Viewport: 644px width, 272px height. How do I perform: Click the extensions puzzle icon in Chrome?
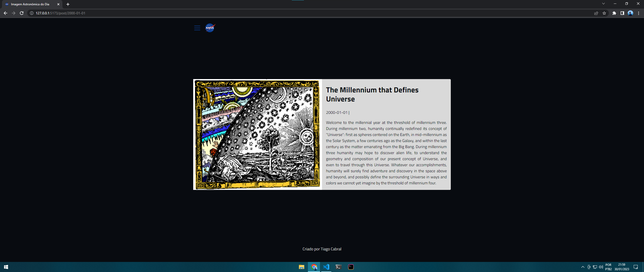[614, 13]
